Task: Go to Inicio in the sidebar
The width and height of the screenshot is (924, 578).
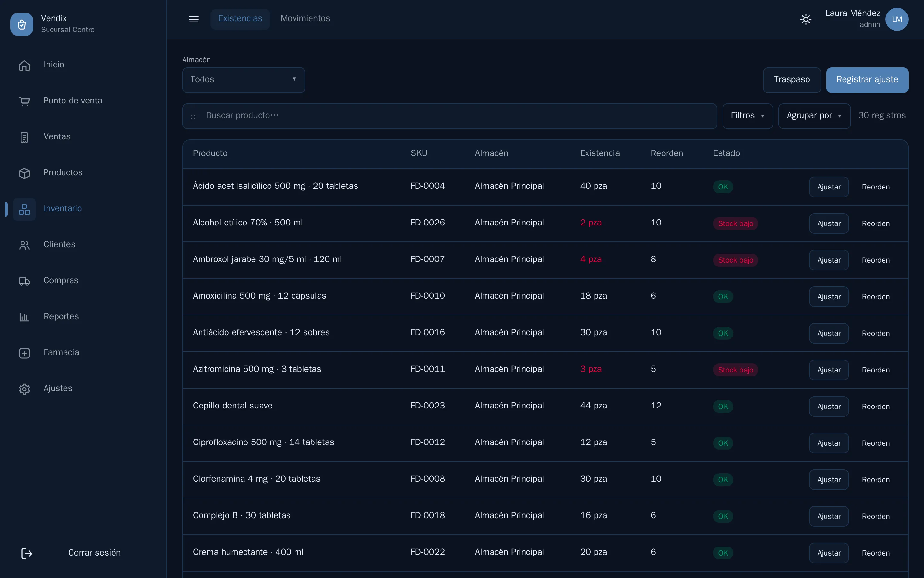Action: 54,65
